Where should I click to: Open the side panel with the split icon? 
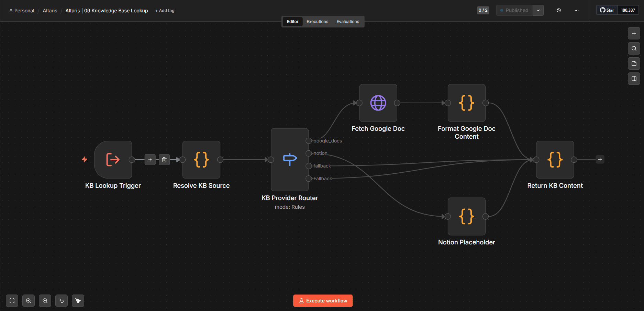[x=634, y=79]
